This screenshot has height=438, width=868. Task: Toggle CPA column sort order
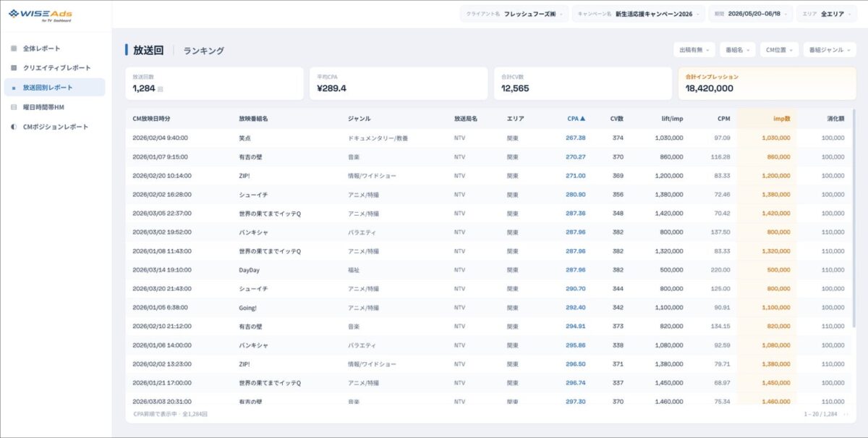tap(576, 119)
